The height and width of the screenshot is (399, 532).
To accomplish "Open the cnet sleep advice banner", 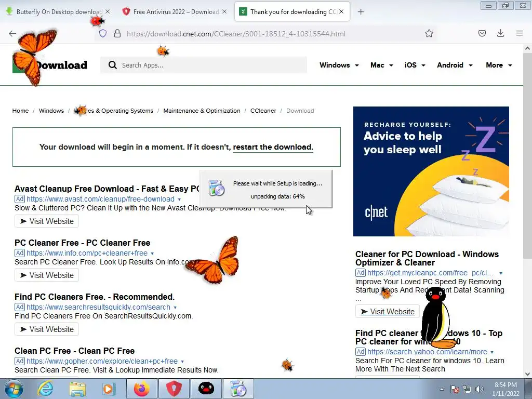I will point(431,171).
